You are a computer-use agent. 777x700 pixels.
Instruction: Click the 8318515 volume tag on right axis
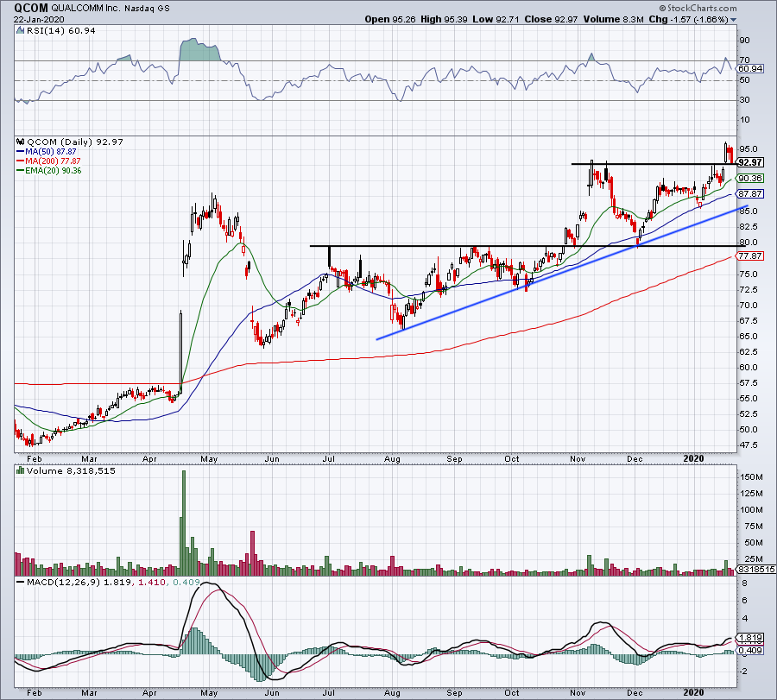(756, 570)
